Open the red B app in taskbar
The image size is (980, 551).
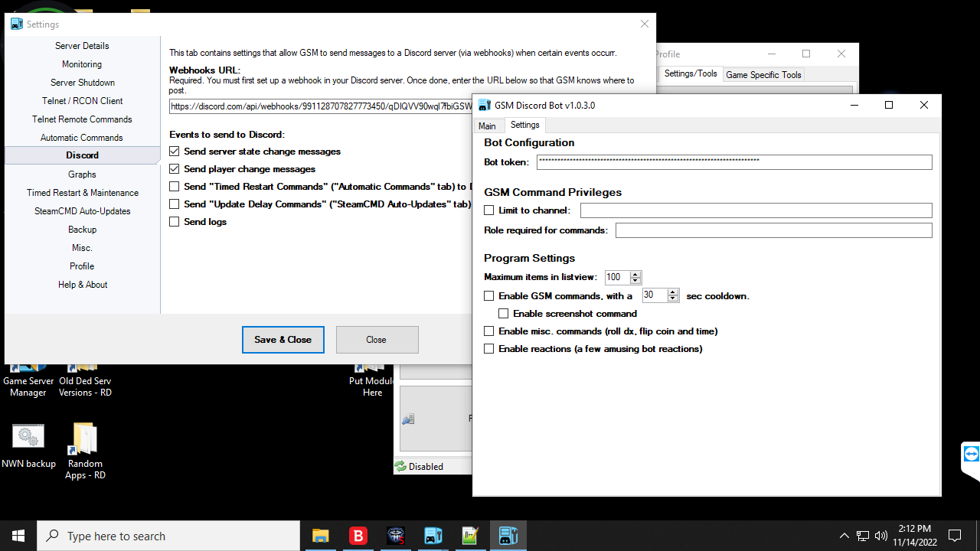[358, 536]
